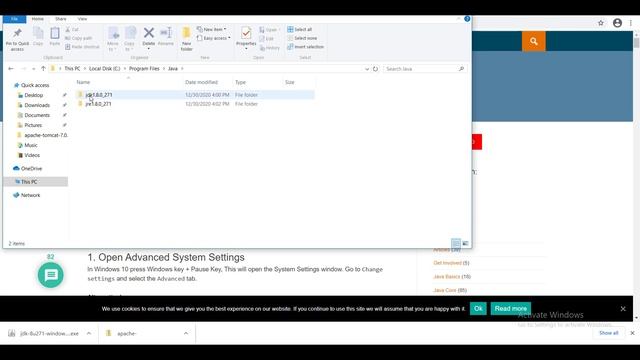Create a New folder

pyautogui.click(x=187, y=39)
